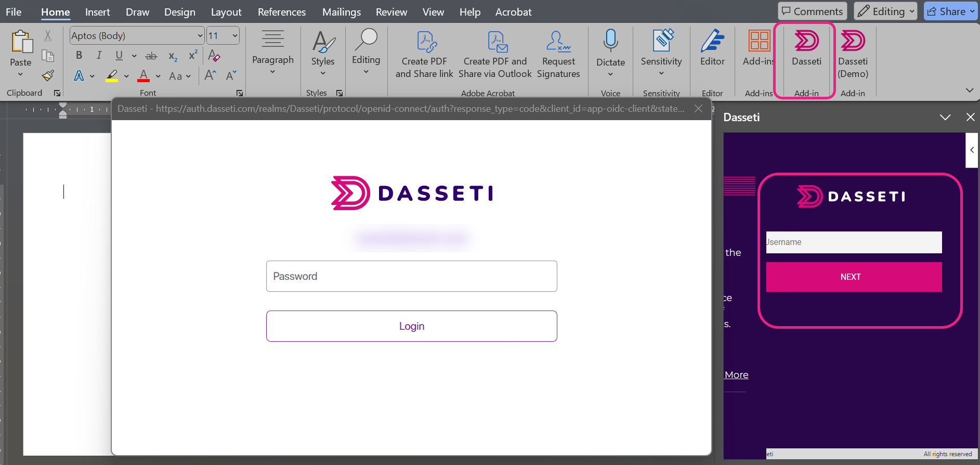Viewport: 980px width, 465px height.
Task: Toggle Subscript formatting
Action: pyautogui.click(x=173, y=56)
